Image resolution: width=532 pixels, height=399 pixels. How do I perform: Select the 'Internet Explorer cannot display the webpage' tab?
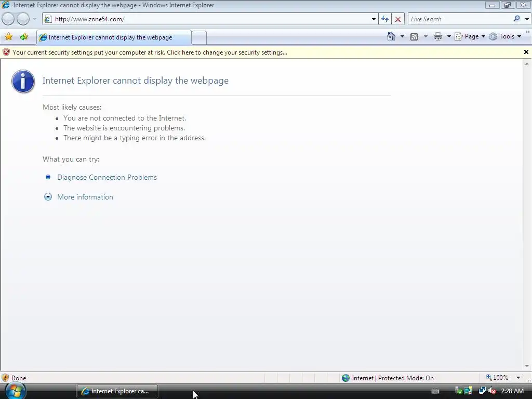click(114, 37)
